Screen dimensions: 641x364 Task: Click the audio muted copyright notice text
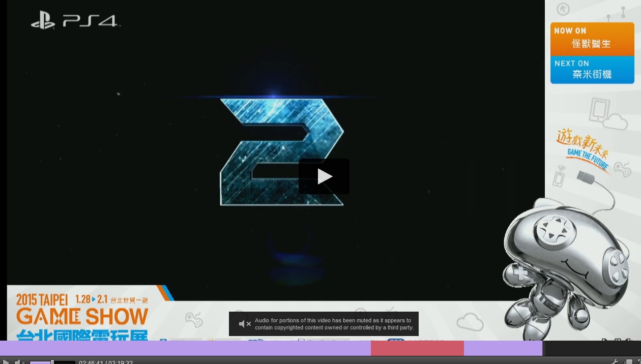[x=334, y=324]
